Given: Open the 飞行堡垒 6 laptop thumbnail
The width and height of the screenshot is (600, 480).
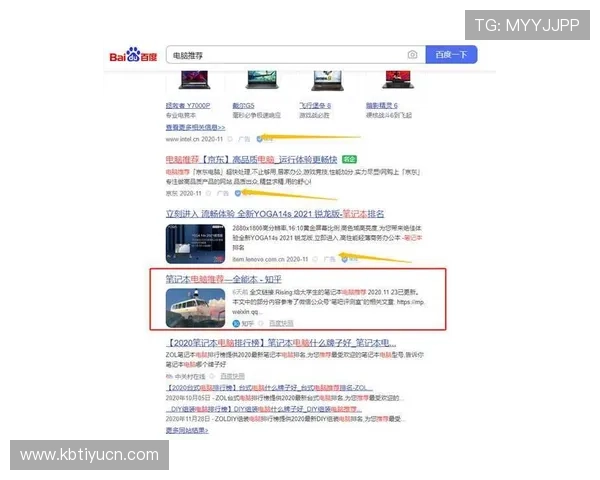Looking at the screenshot, I should [x=327, y=81].
